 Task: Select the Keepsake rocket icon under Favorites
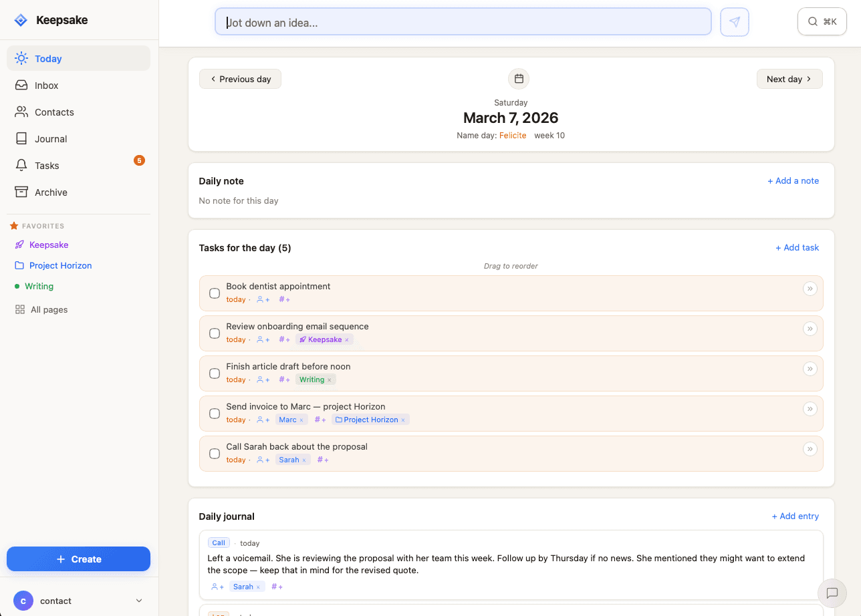point(21,245)
